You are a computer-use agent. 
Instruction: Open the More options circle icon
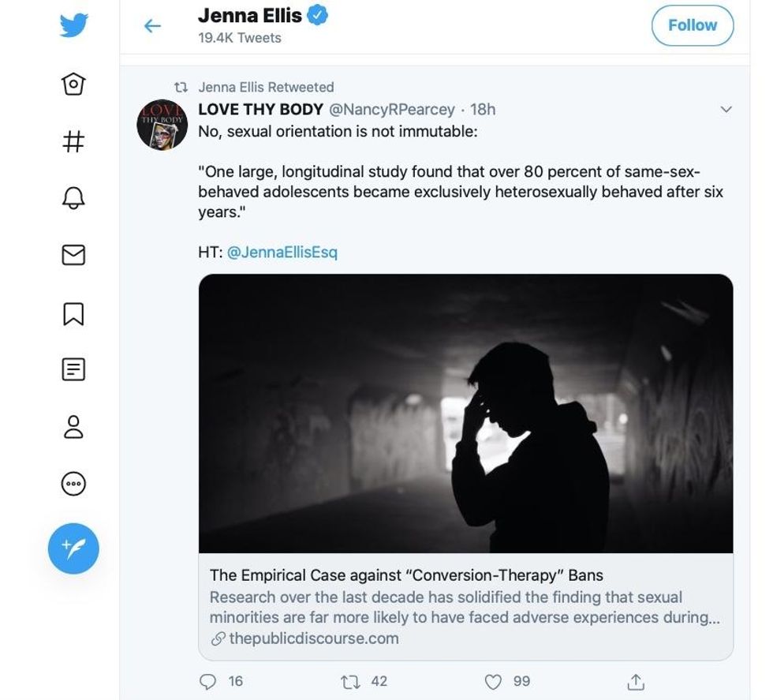coord(73,484)
